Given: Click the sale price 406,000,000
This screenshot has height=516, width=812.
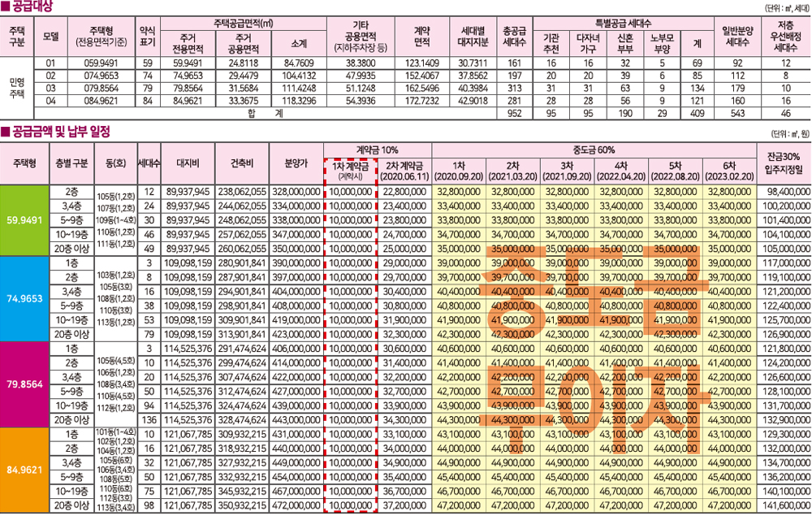Looking at the screenshot, I should [296, 349].
